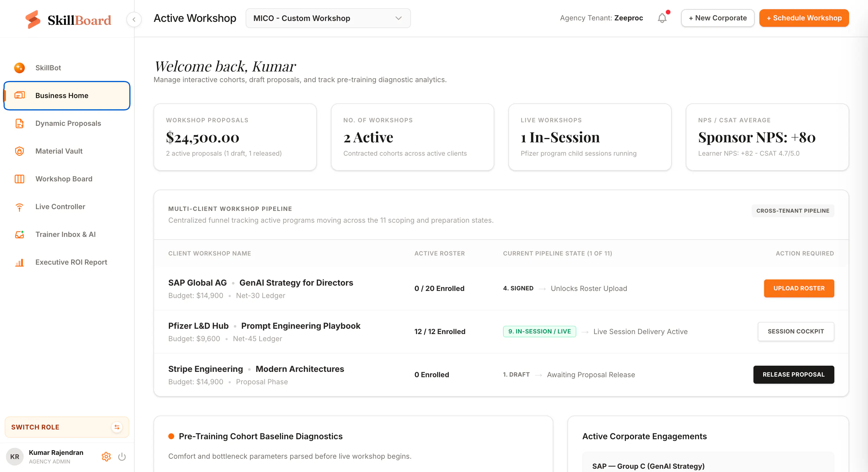Viewport: 868px width, 472px height.
Task: Click the Cross-Tenant Pipeline badge
Action: 793,211
